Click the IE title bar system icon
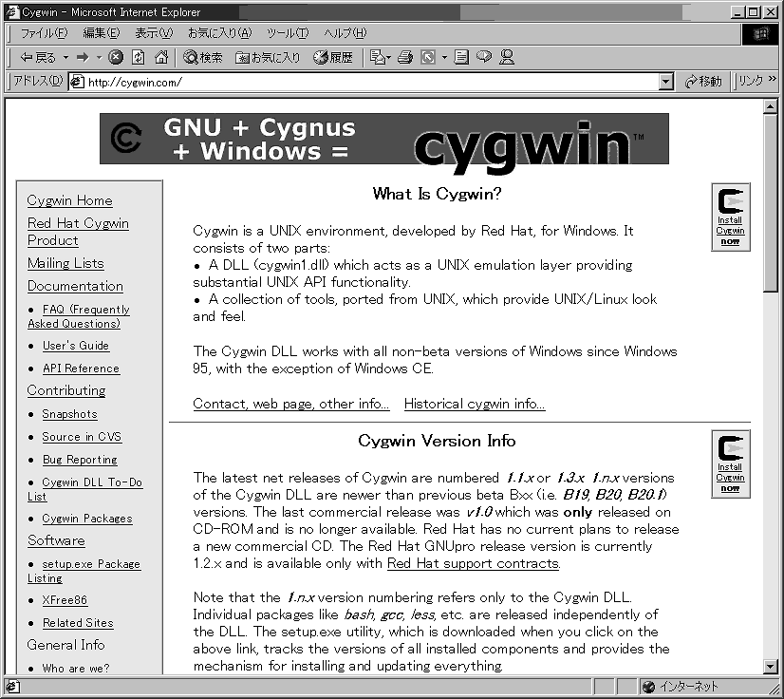Viewport: 784px width, 699px height. coord(12,12)
